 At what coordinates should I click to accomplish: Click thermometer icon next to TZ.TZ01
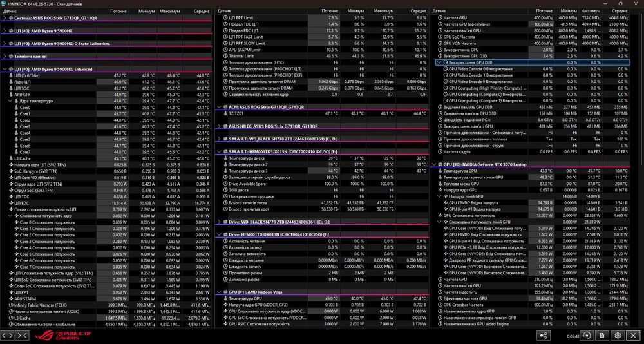coord(225,114)
